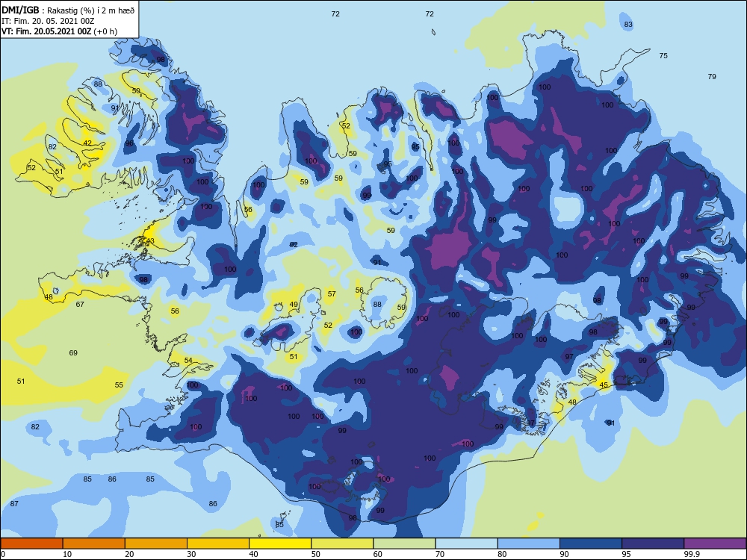
Task: Pick the pale yellow 50–60 legend swatch
Action: [x=343, y=544]
